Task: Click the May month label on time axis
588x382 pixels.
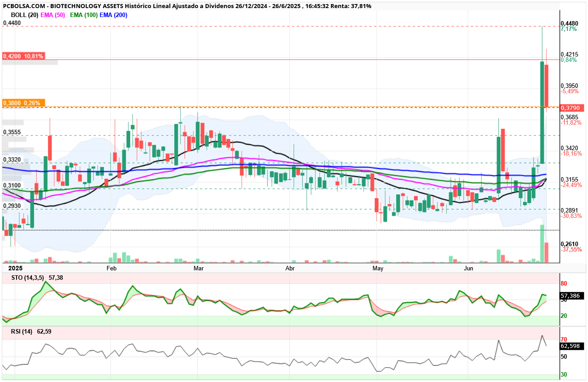Action: (x=378, y=269)
